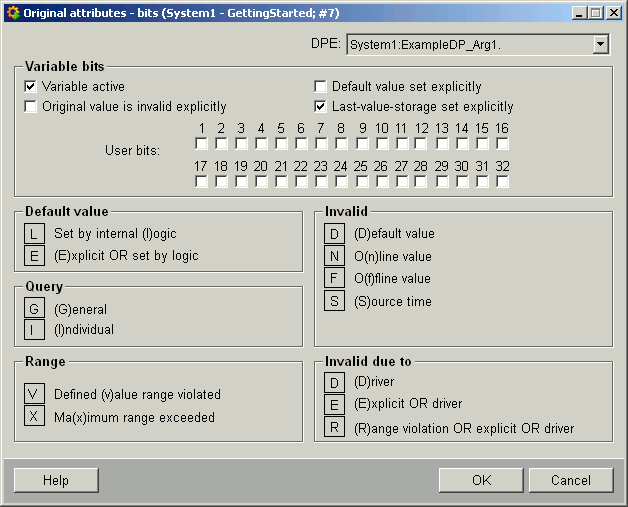628x507 pixels.
Task: Click the E box in Default value
Action: [x=35, y=255]
